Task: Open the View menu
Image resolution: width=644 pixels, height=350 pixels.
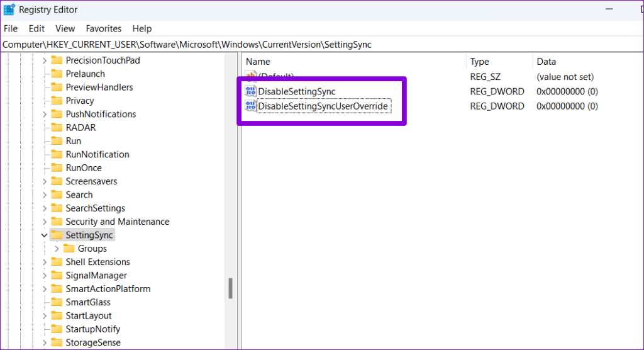Action: [65, 29]
